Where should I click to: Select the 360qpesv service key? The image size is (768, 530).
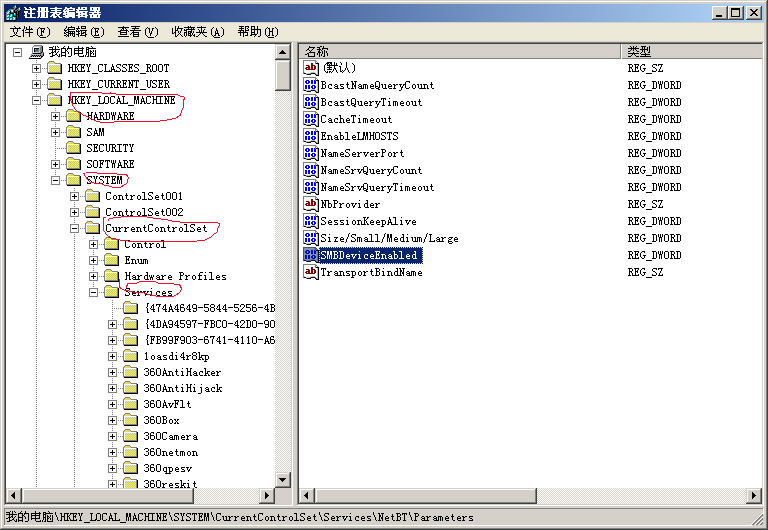[x=168, y=468]
